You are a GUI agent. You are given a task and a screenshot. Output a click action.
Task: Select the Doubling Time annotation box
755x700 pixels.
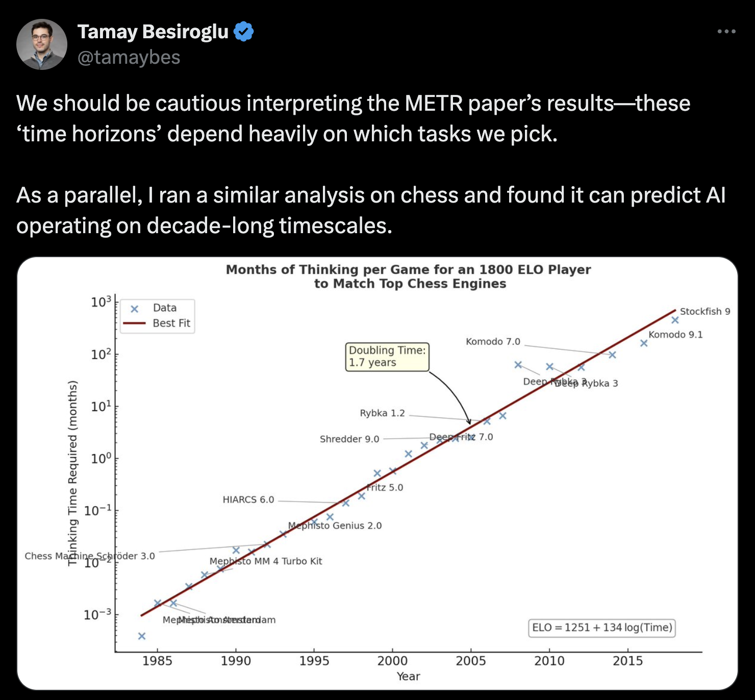[x=387, y=357]
